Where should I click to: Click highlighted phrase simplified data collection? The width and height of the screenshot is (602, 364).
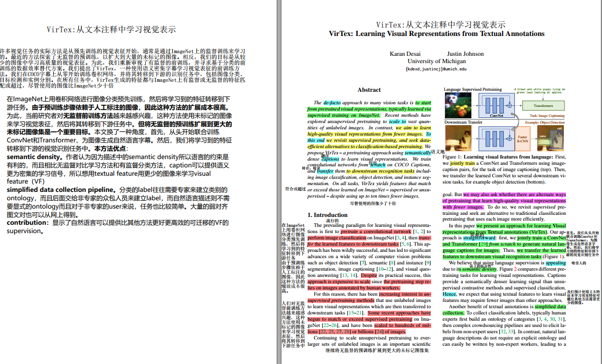550,307
